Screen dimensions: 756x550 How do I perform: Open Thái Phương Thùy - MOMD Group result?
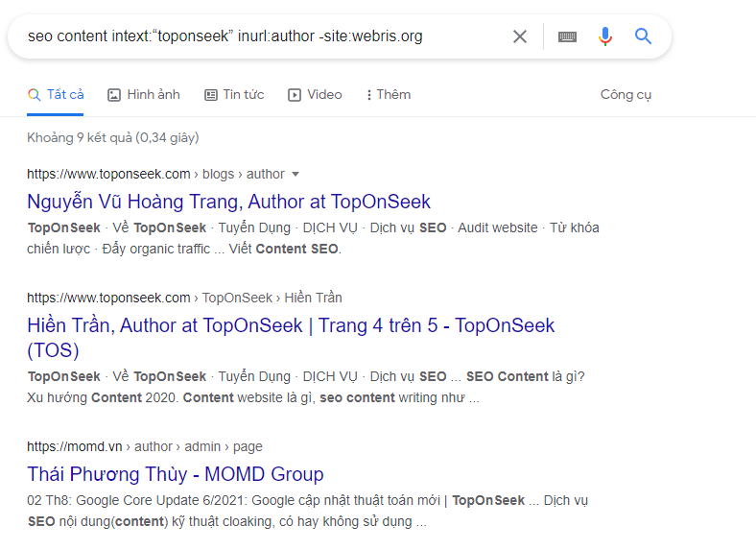coord(175,474)
